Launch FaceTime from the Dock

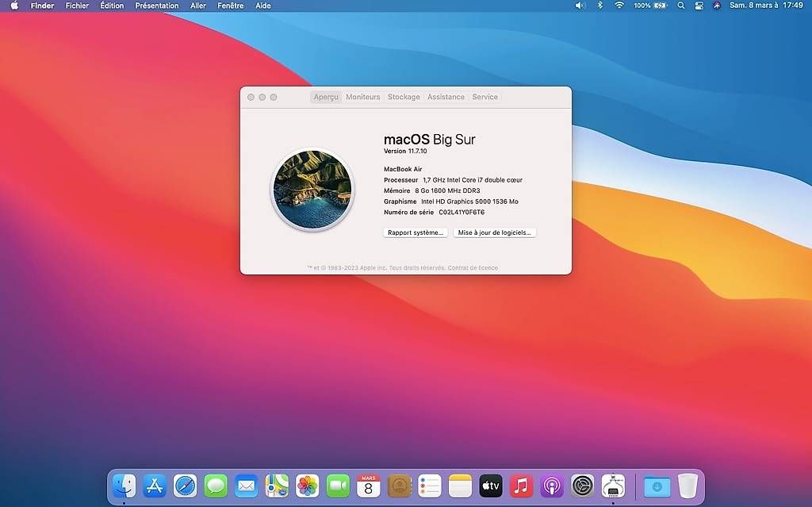[x=338, y=486]
